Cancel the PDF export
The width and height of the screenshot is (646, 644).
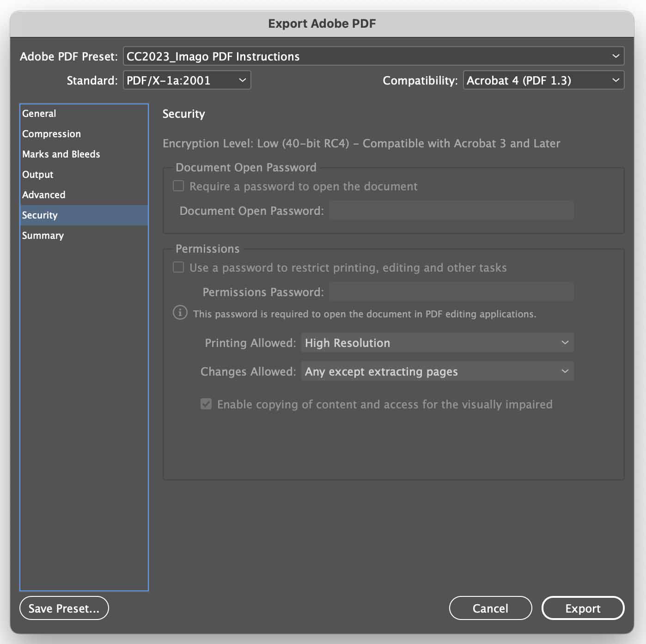[490, 608]
